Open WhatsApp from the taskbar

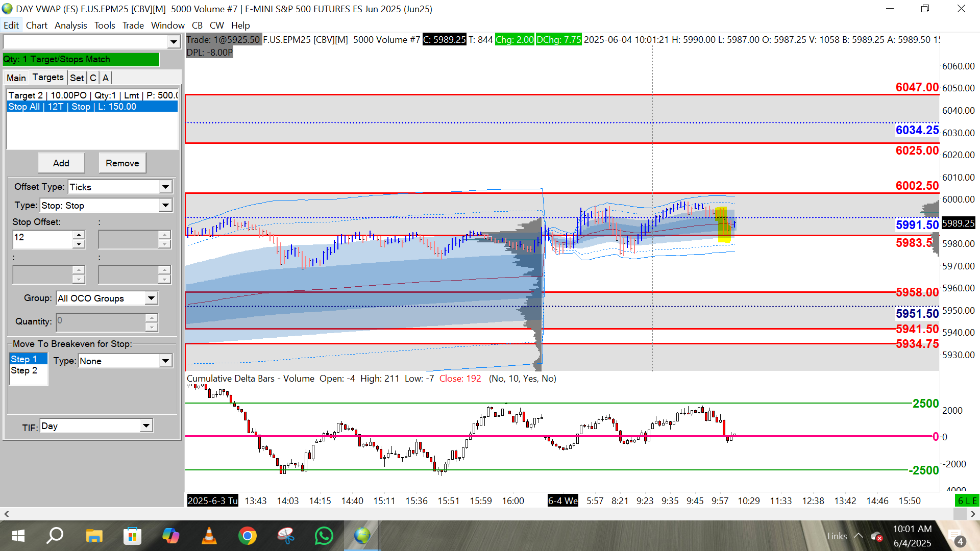pyautogui.click(x=324, y=536)
